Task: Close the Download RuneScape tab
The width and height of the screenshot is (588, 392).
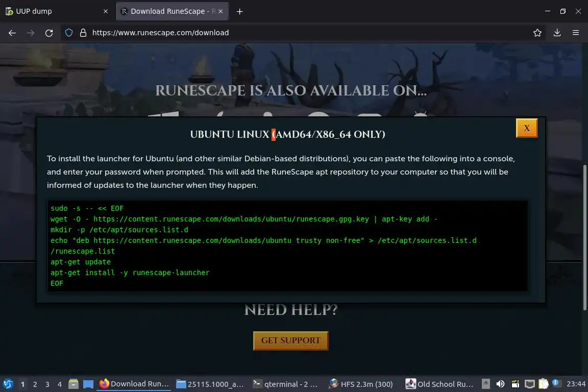Action: [220, 11]
